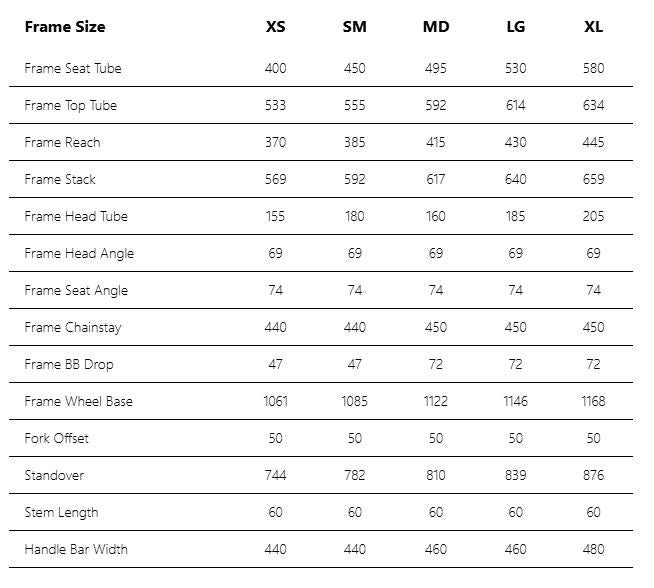Click the Frame Stack row label
The image size is (654, 588).
[60, 179]
